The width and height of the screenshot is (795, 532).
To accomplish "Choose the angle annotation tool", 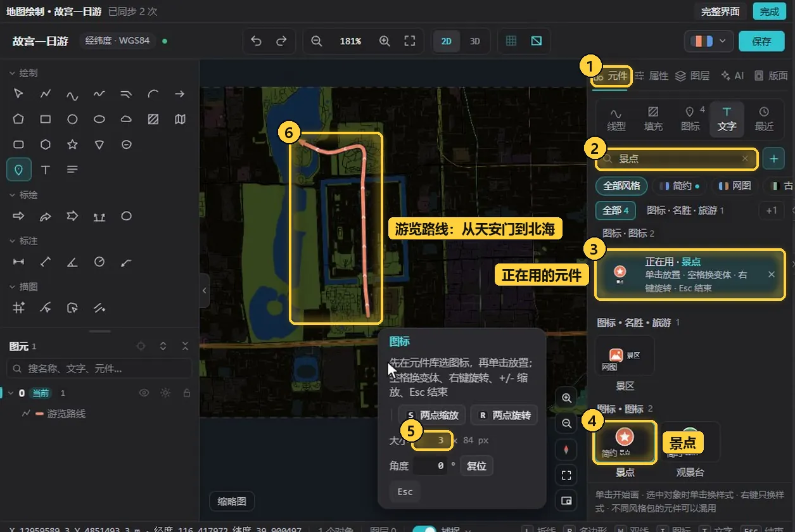I will [72, 262].
